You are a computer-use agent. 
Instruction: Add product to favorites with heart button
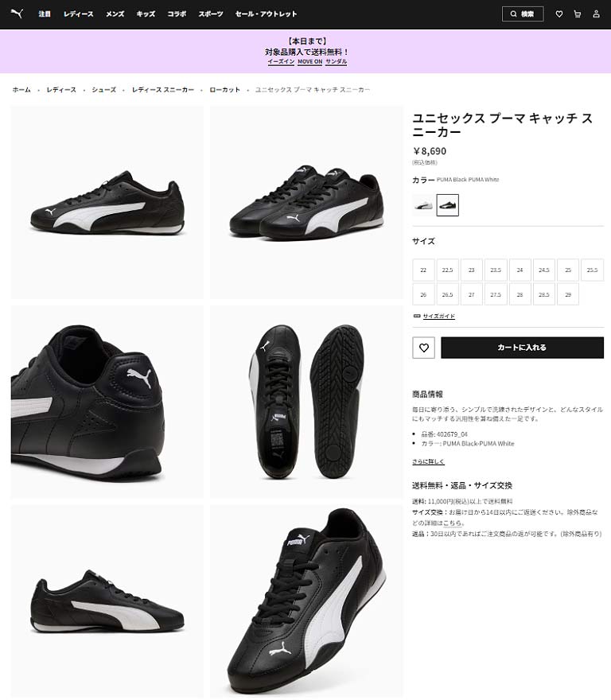point(423,348)
